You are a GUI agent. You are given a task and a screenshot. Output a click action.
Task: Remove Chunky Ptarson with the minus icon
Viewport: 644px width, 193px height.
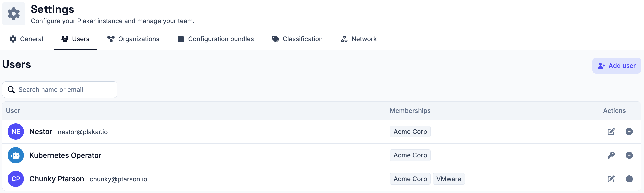pyautogui.click(x=629, y=179)
